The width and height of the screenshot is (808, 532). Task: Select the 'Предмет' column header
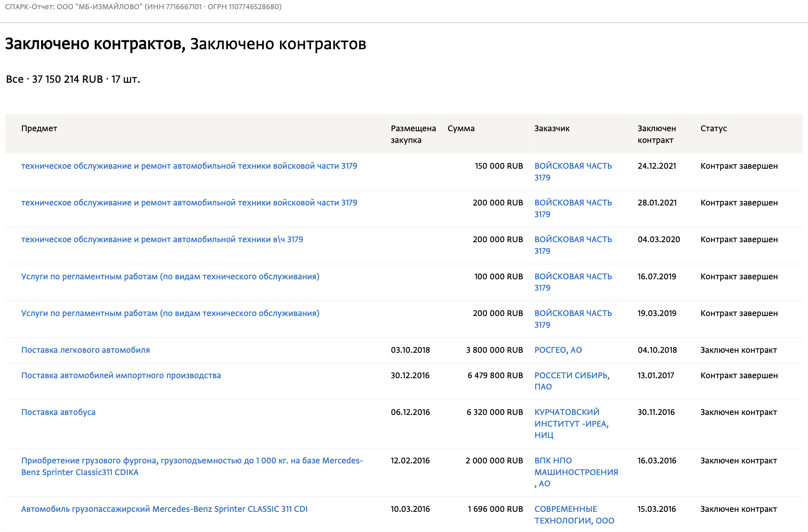click(x=39, y=128)
